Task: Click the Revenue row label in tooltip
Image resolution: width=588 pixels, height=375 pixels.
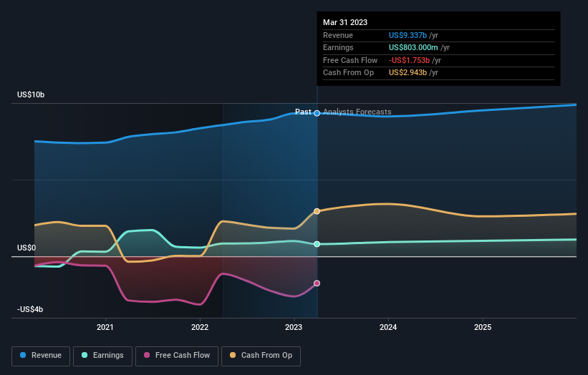Action: coord(338,35)
